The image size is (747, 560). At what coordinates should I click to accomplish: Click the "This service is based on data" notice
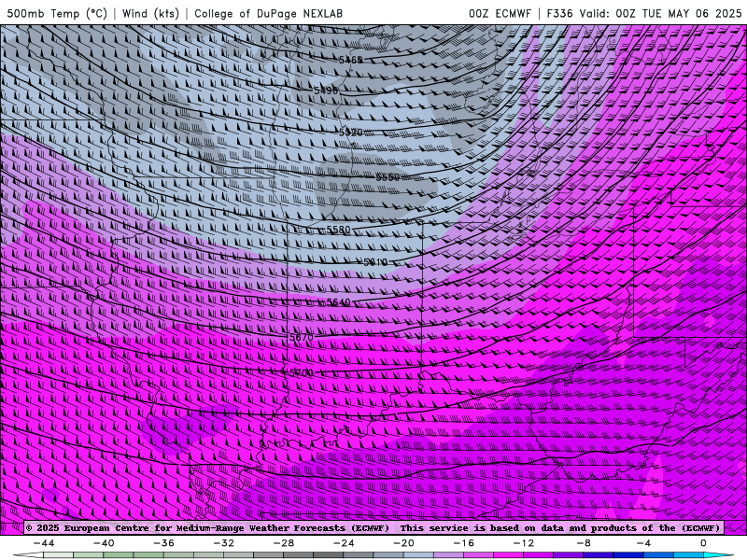pos(482,528)
